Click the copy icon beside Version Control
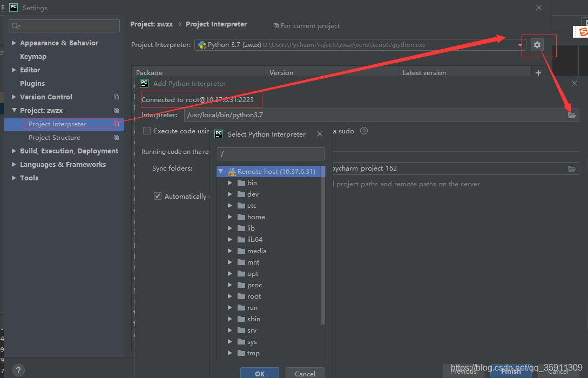This screenshot has width=588, height=378. (116, 97)
